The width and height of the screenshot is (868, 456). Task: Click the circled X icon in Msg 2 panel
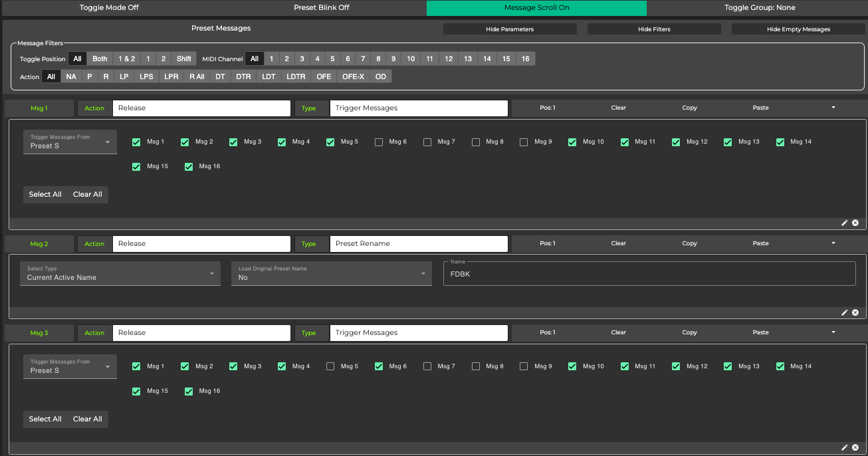pyautogui.click(x=855, y=312)
